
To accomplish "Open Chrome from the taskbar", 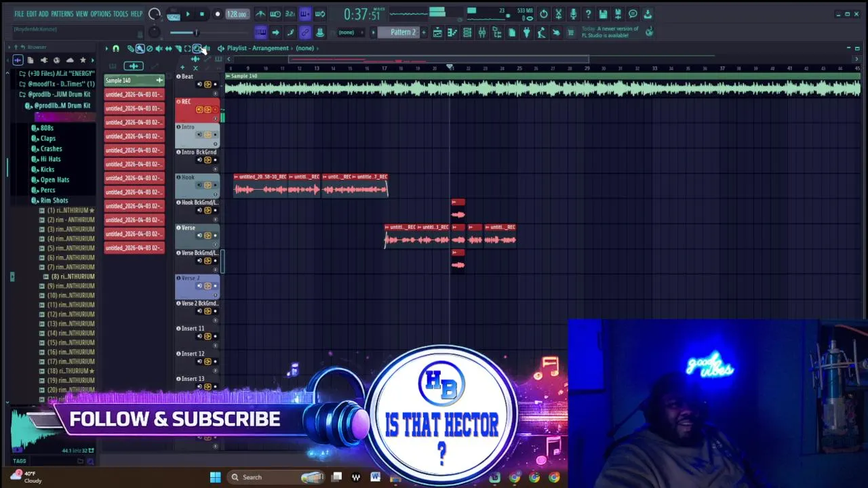I will coord(555,477).
